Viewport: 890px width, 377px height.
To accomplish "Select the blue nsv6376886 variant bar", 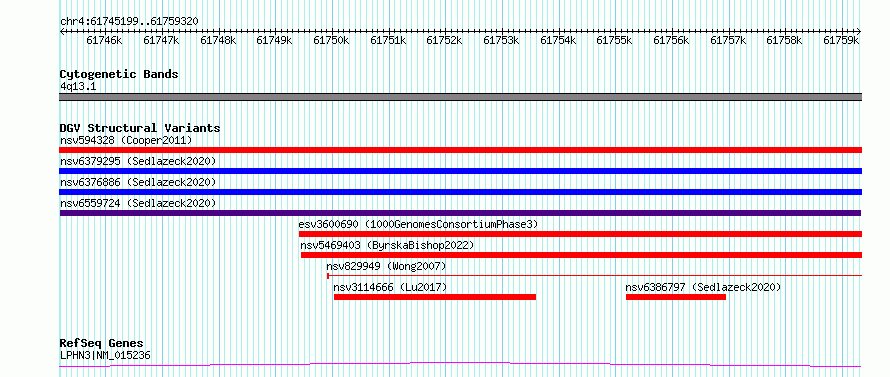I will (x=460, y=192).
